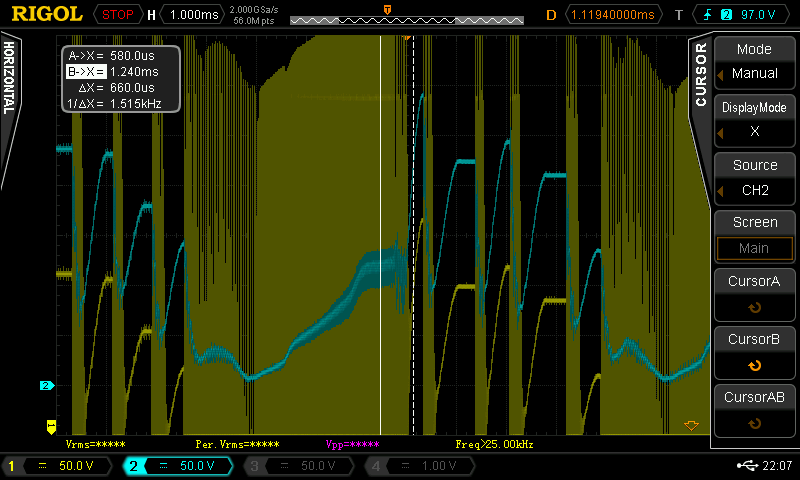Click the rising edge trigger icon

click(708, 14)
